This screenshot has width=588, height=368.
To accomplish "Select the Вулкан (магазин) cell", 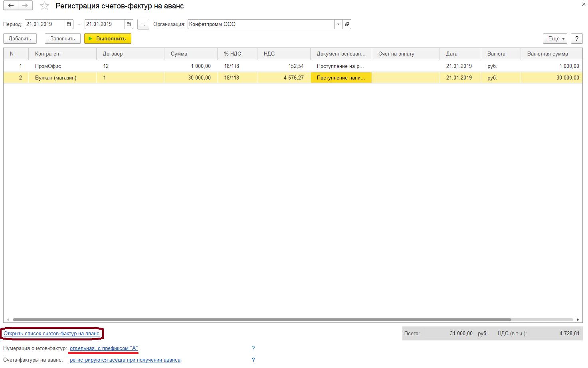I will (62, 78).
